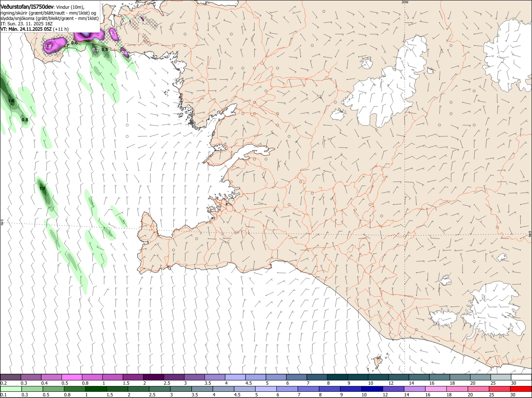Pick dark purple snow swatch between 2 and 2.5

[153, 377]
